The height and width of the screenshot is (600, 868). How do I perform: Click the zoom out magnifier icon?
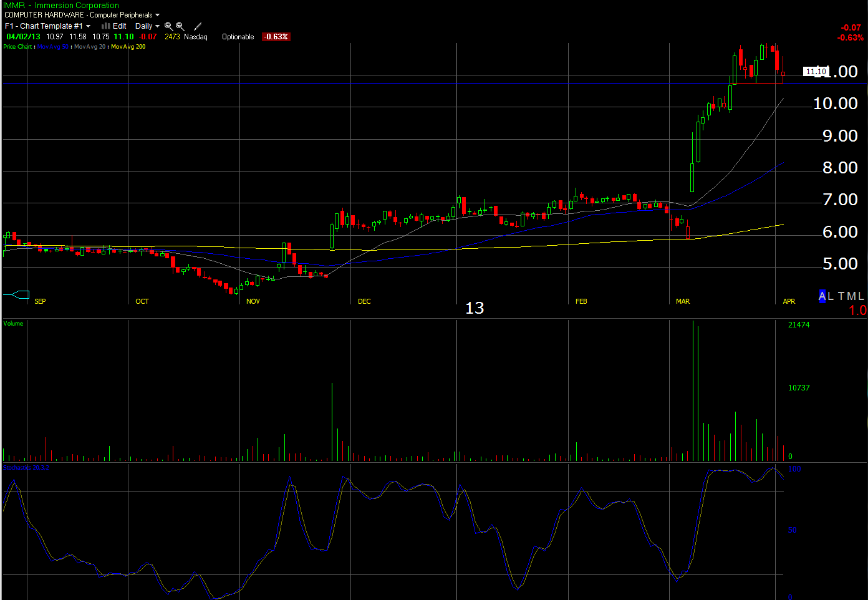pyautogui.click(x=180, y=26)
